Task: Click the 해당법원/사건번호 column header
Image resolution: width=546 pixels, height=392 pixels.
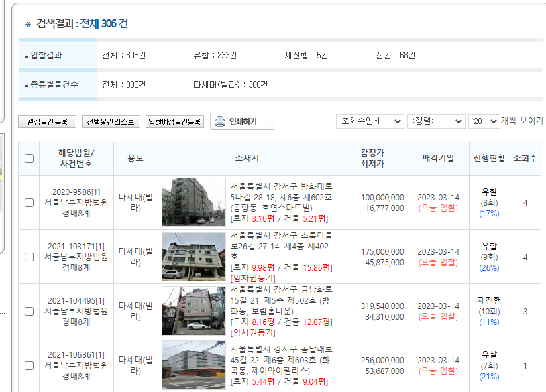Action: [x=76, y=158]
